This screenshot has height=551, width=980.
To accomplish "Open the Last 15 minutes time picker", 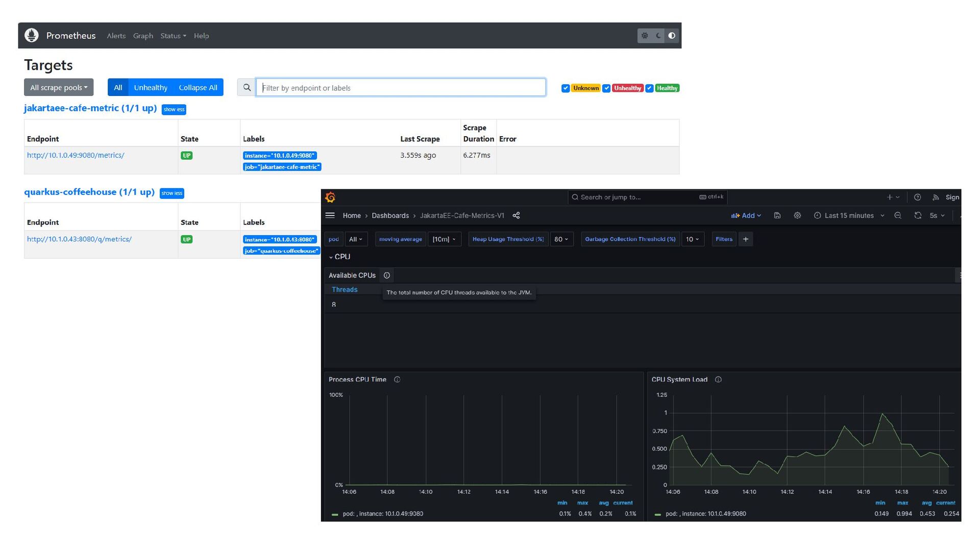I will point(849,215).
